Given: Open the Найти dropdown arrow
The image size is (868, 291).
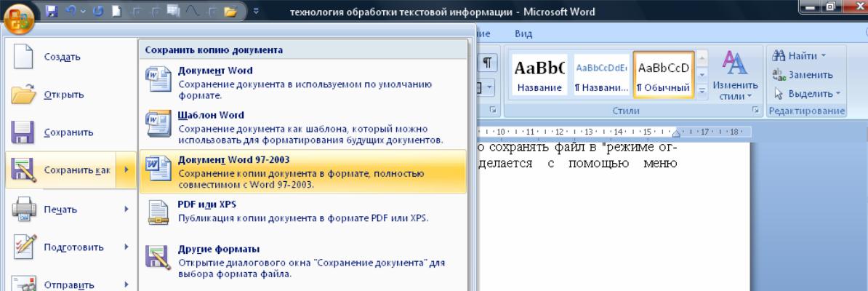Looking at the screenshot, I should 823,56.
